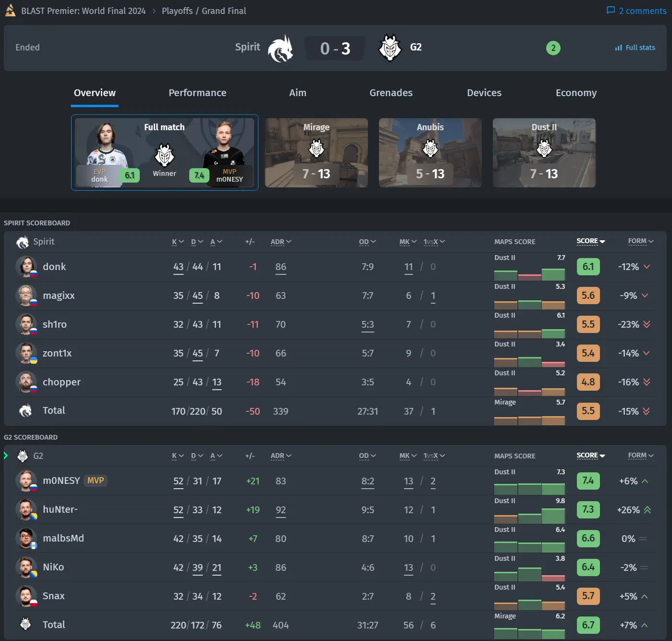Click donk's 6.1 score badge in scoreboard
Viewport: 672px width, 641px height.
pyautogui.click(x=588, y=267)
